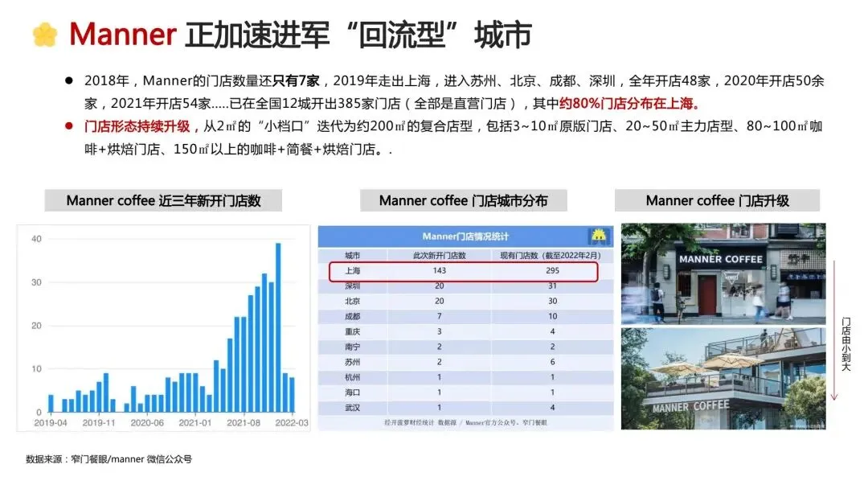Image resolution: width=868 pixels, height=489 pixels.
Task: Click the vertical text '门店由小到大'
Action: pos(845,344)
